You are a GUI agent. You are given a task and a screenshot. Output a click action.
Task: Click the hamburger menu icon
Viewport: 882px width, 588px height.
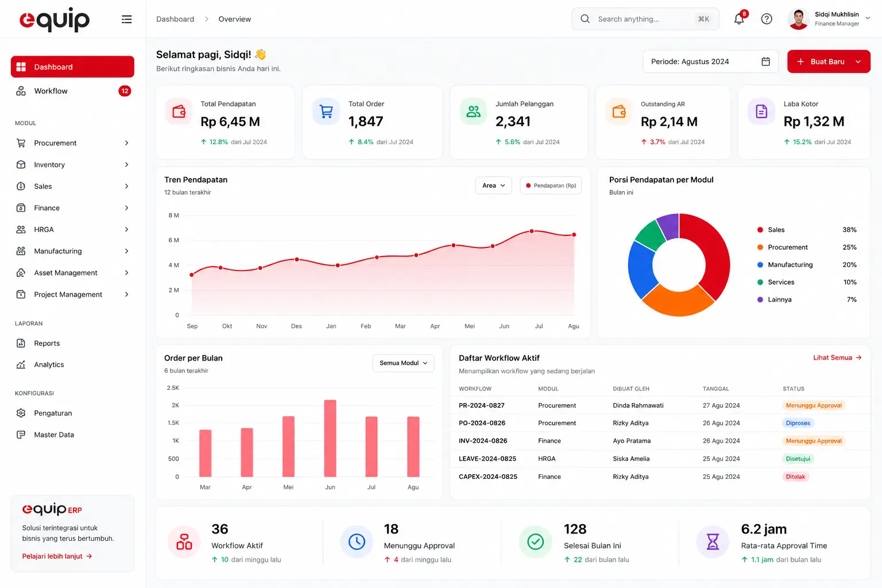[x=127, y=20]
